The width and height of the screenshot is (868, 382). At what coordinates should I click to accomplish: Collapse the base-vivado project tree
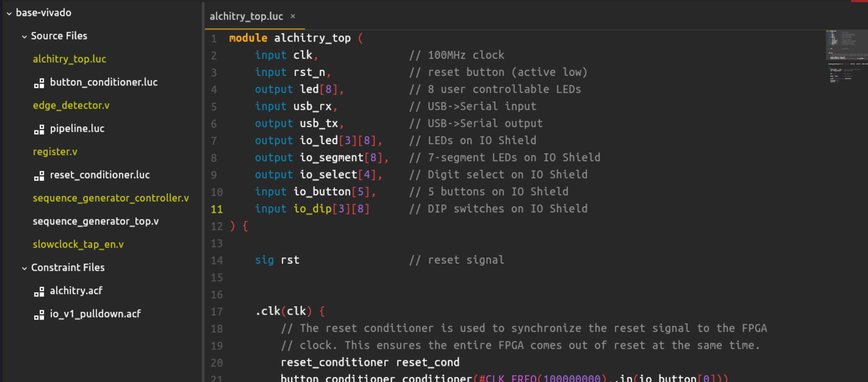tap(9, 14)
